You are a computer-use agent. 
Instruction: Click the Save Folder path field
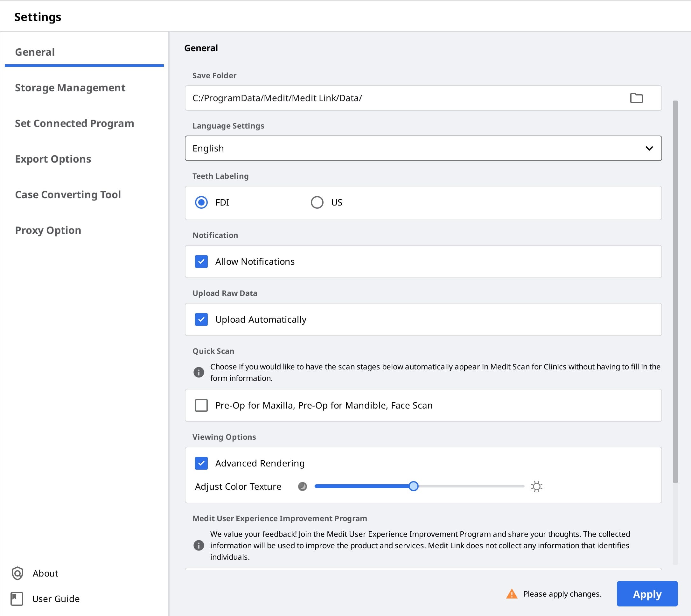click(x=423, y=98)
